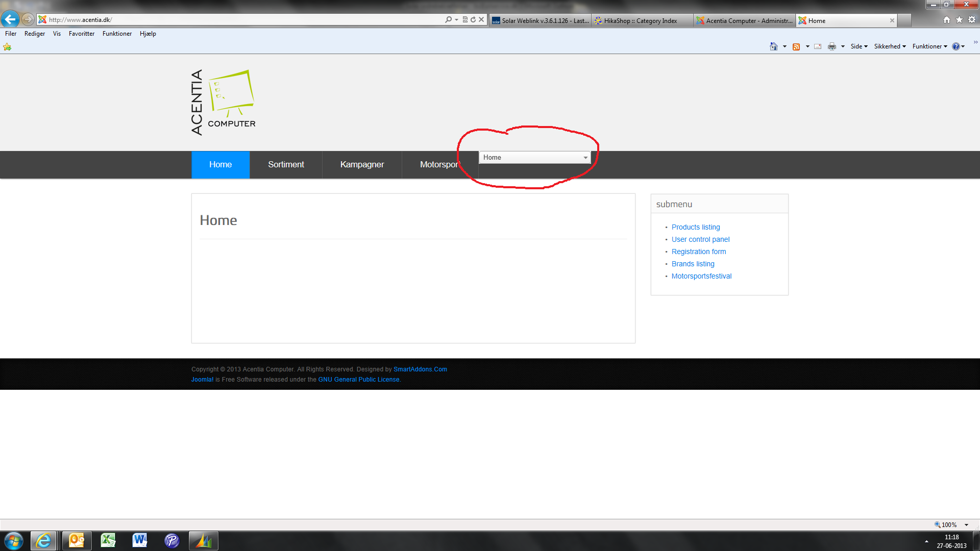The image size is (980, 551).
Task: Click the Home icon in command bar
Action: (774, 46)
